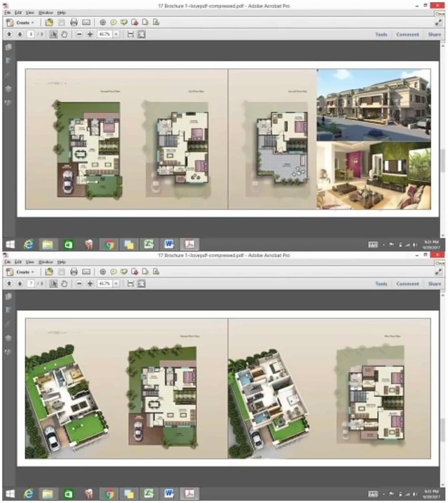The height and width of the screenshot is (503, 448).
Task: Open the zoom percentage dropdown
Action: click(115, 34)
